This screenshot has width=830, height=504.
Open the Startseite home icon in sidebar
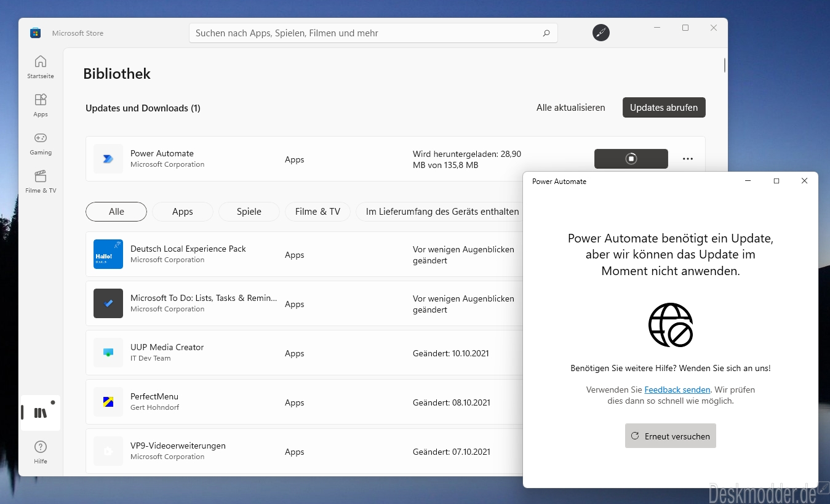point(41,67)
